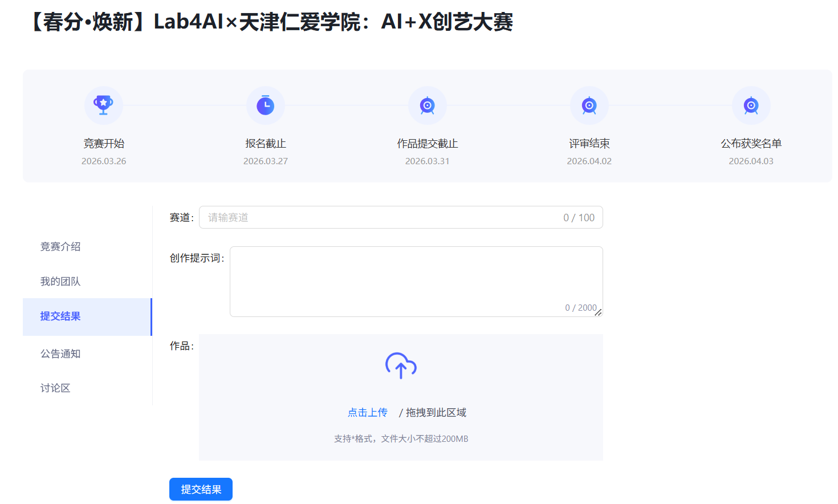
Task: Open the 公告通知 sidebar section
Action: click(x=60, y=353)
